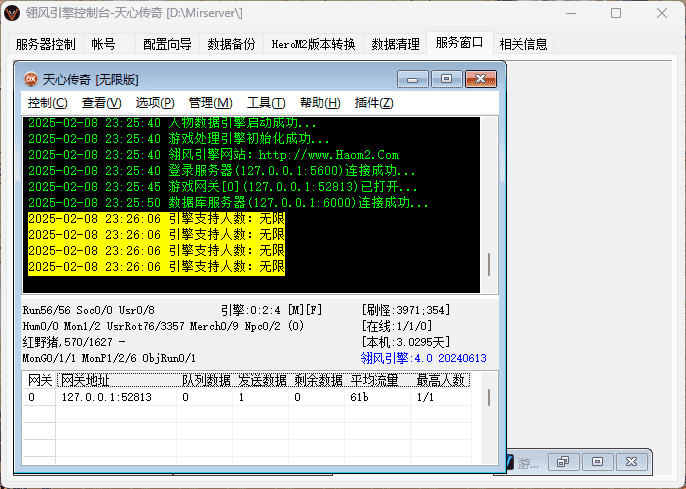686x489 pixels.
Task: Click the 翎风引擎:4.0 20240613 version text
Action: coord(424,358)
